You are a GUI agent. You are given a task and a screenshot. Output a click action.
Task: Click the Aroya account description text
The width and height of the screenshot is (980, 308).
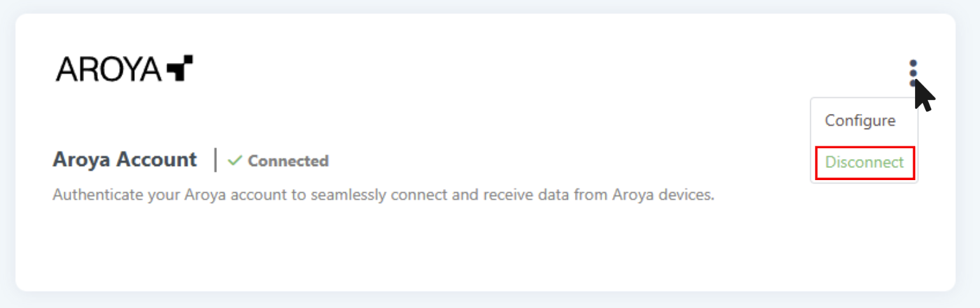383,195
